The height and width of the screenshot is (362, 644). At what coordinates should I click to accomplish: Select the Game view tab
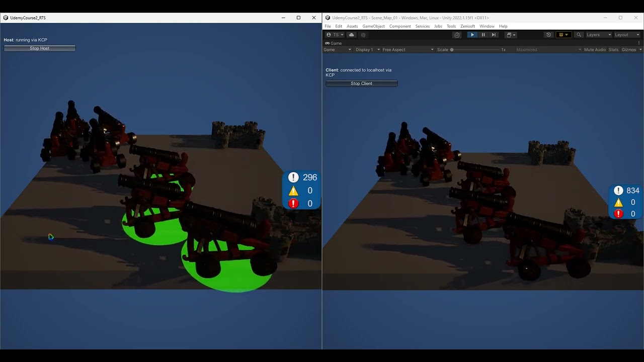point(333,43)
